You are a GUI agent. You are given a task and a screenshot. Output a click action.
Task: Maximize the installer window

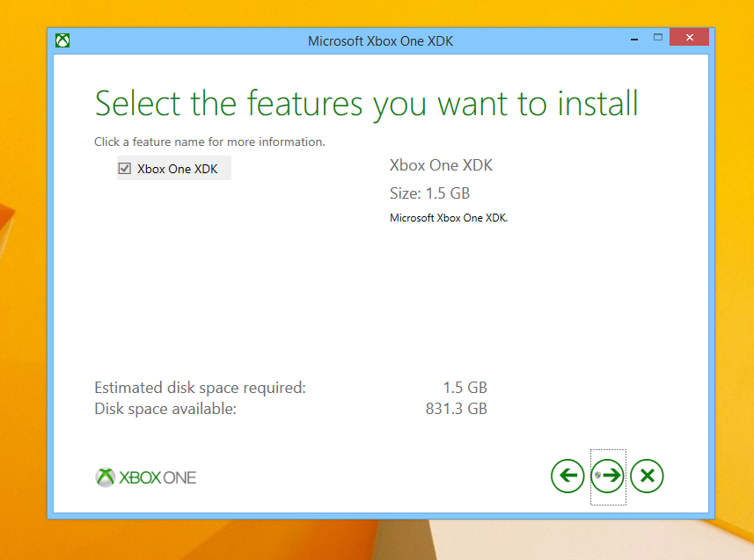pos(658,38)
